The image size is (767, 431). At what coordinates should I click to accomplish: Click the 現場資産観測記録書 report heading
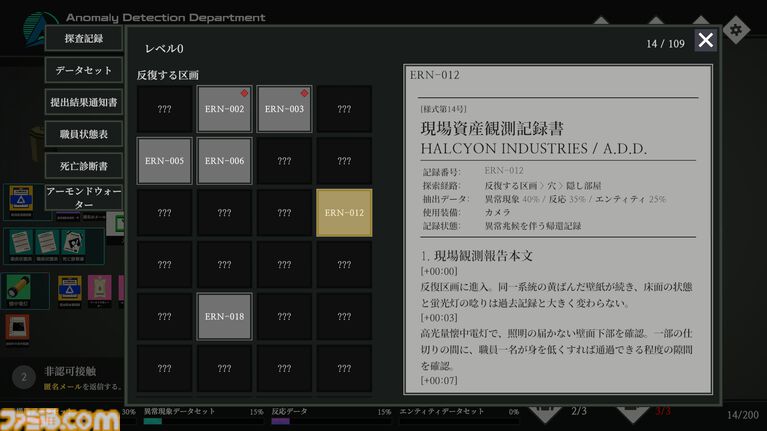[492, 128]
